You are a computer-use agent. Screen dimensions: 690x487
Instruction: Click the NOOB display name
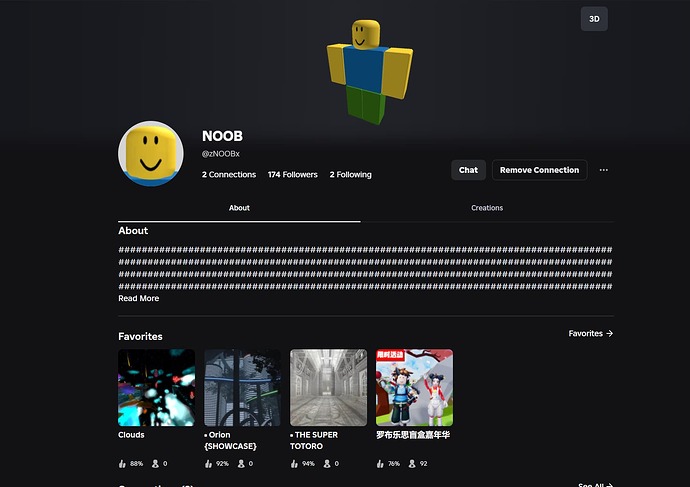[222, 136]
